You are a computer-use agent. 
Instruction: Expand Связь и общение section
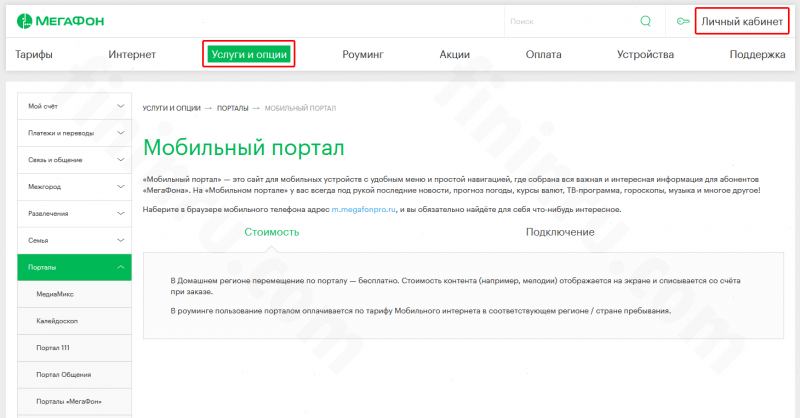74,160
